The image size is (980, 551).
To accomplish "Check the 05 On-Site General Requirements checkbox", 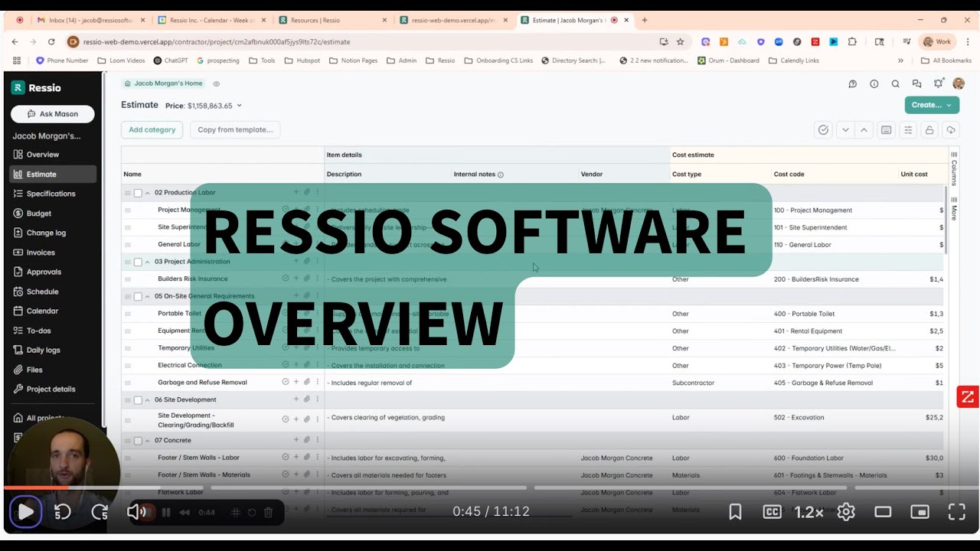I will (138, 296).
